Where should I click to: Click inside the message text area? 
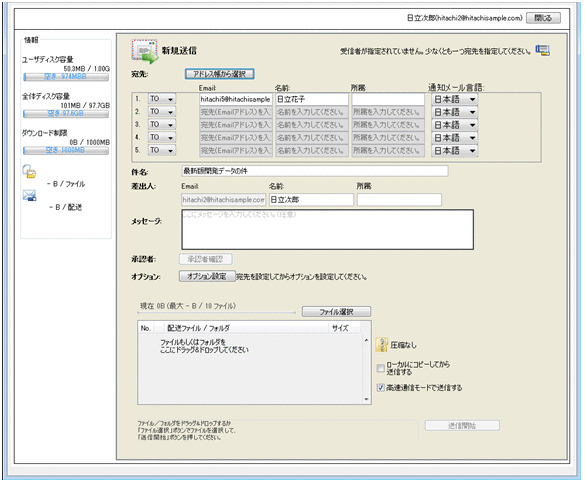click(328, 229)
